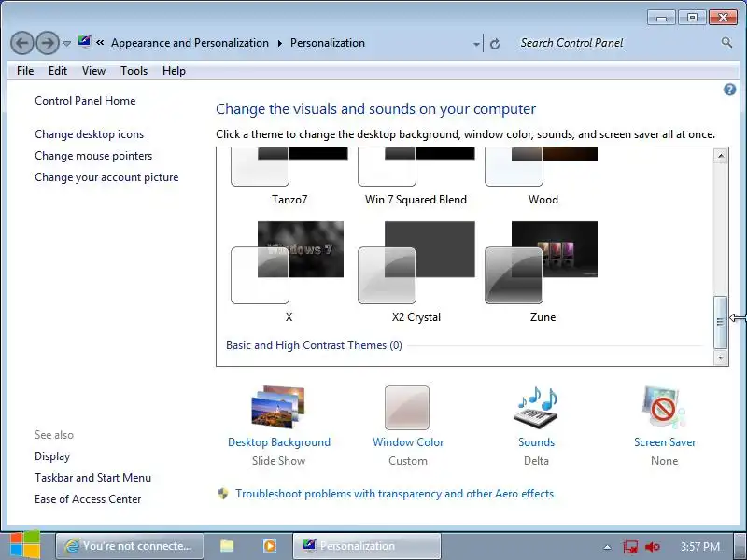This screenshot has height=560, width=747.
Task: Click the Basic and High Contrast Themes heading
Action: tap(314, 345)
